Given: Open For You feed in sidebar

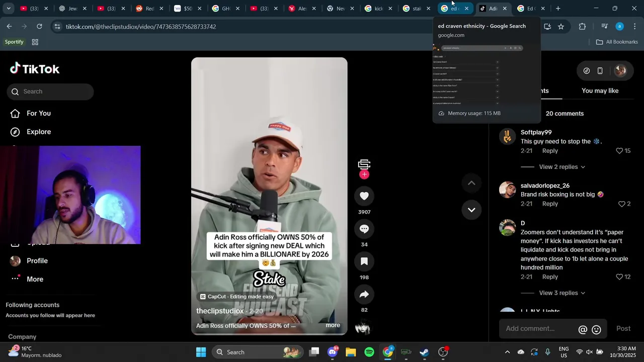Looking at the screenshot, I should (x=31, y=113).
